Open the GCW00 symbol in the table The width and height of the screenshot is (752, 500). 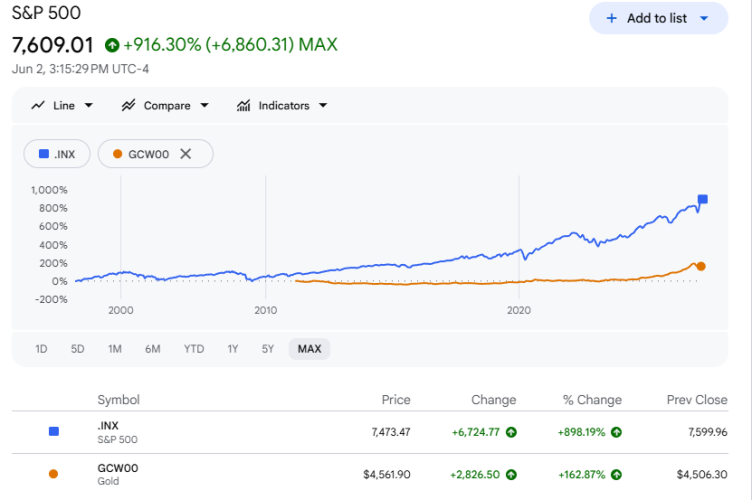pyautogui.click(x=118, y=468)
